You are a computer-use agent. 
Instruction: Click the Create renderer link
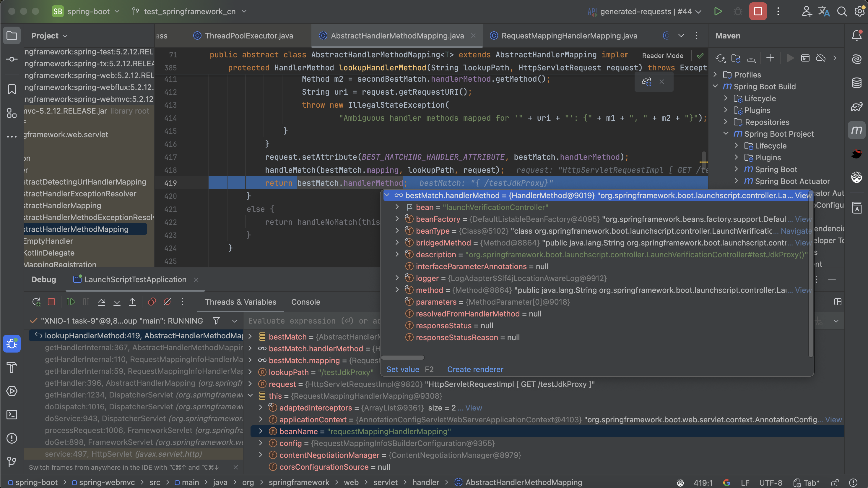click(x=475, y=369)
